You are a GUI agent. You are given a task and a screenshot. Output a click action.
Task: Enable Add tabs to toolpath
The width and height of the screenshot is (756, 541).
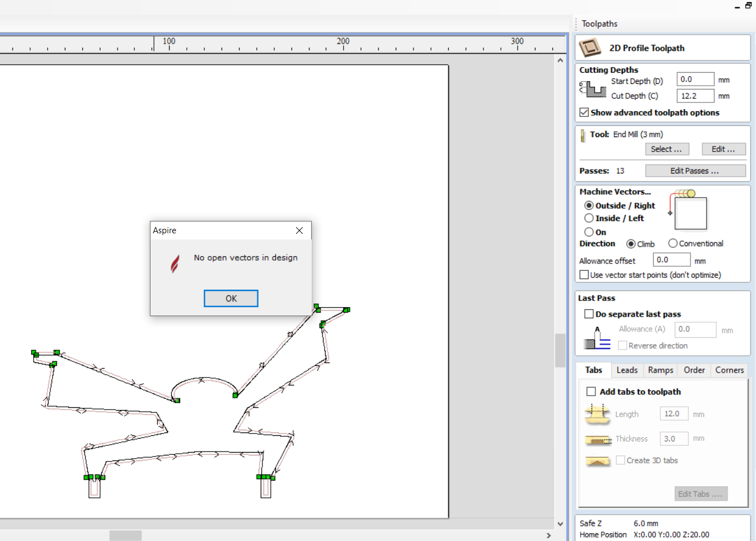coord(591,392)
